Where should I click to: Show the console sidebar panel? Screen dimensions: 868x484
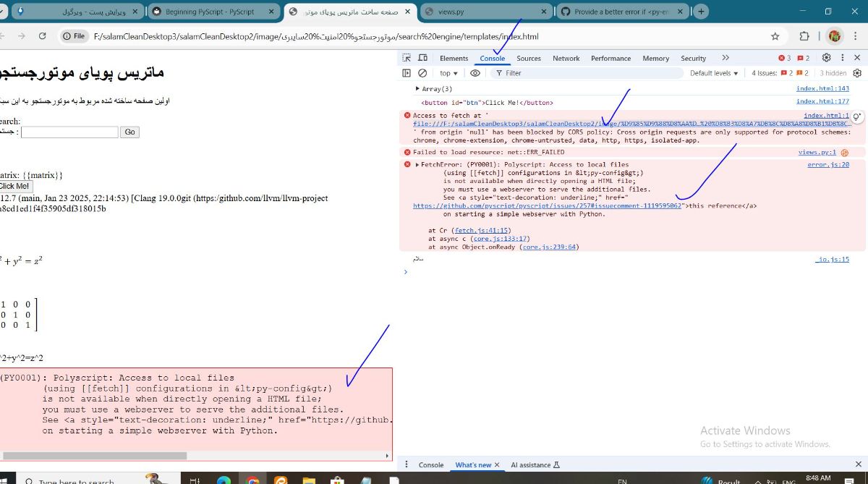click(x=407, y=73)
